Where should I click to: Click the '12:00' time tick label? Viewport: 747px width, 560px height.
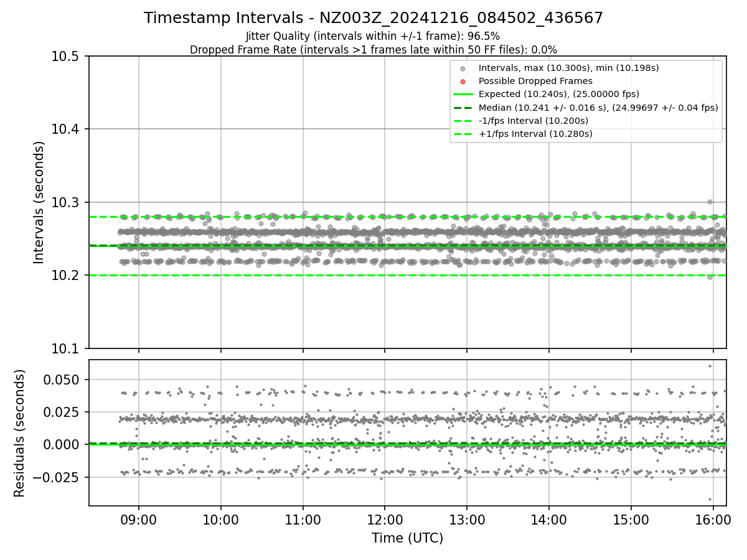click(x=385, y=519)
